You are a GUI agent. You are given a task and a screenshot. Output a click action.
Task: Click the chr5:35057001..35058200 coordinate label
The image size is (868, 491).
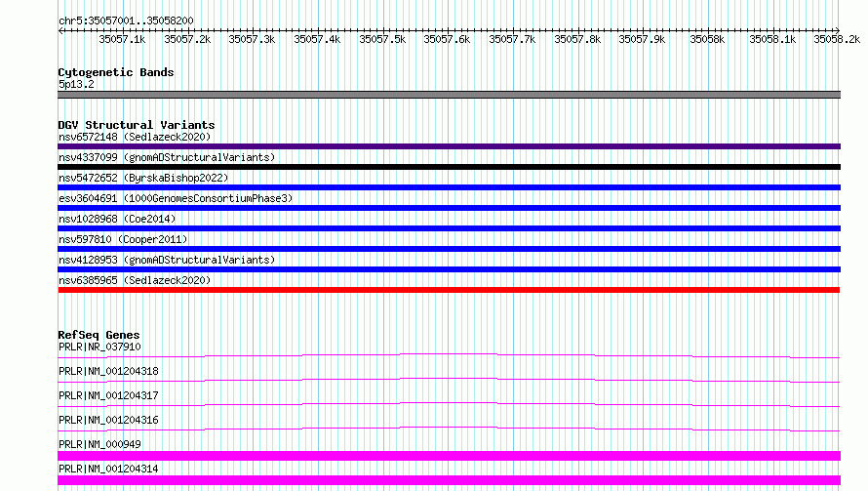(x=126, y=20)
